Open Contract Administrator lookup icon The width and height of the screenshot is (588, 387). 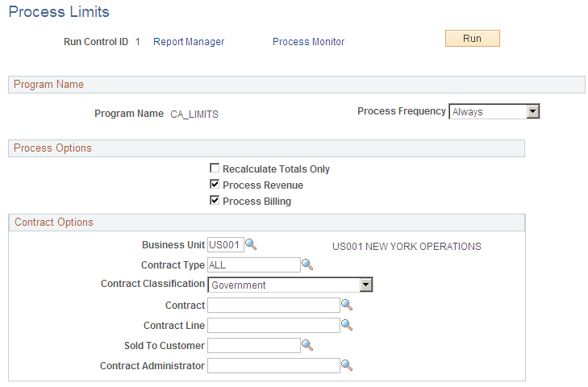pos(347,365)
